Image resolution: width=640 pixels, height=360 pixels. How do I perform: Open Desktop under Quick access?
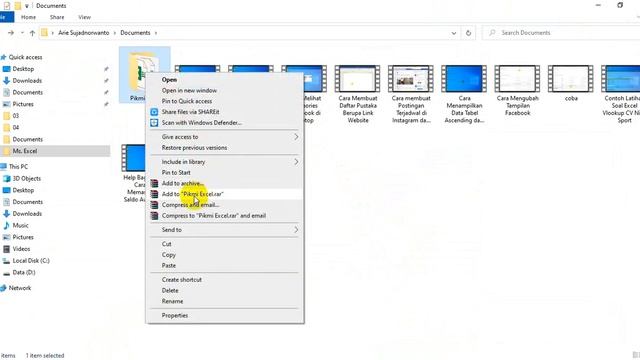point(23,69)
